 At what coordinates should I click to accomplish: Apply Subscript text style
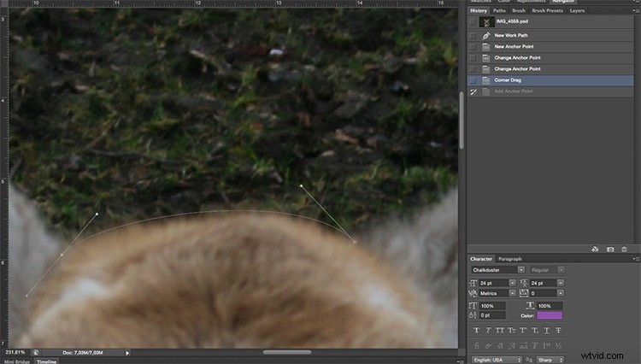535,330
